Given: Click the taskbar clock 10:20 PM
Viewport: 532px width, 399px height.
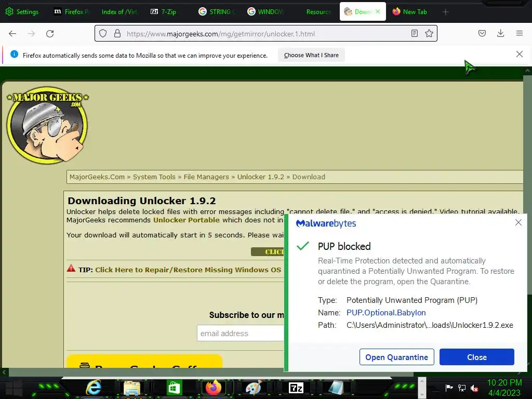Looking at the screenshot, I should click(504, 383).
